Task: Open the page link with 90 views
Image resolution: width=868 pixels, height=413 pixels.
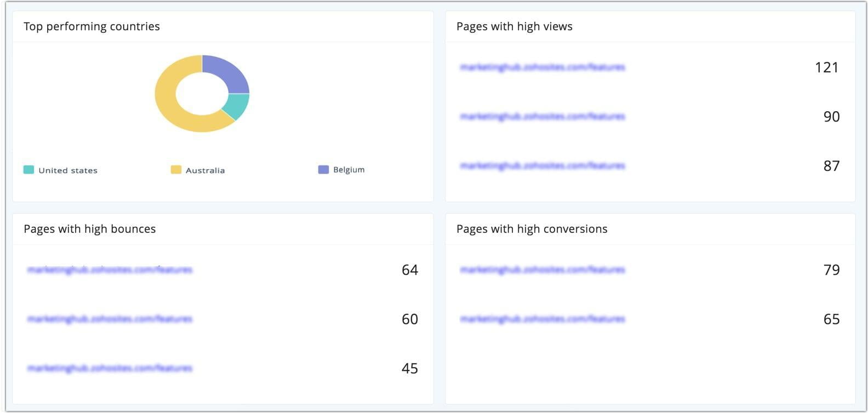Action: (542, 117)
